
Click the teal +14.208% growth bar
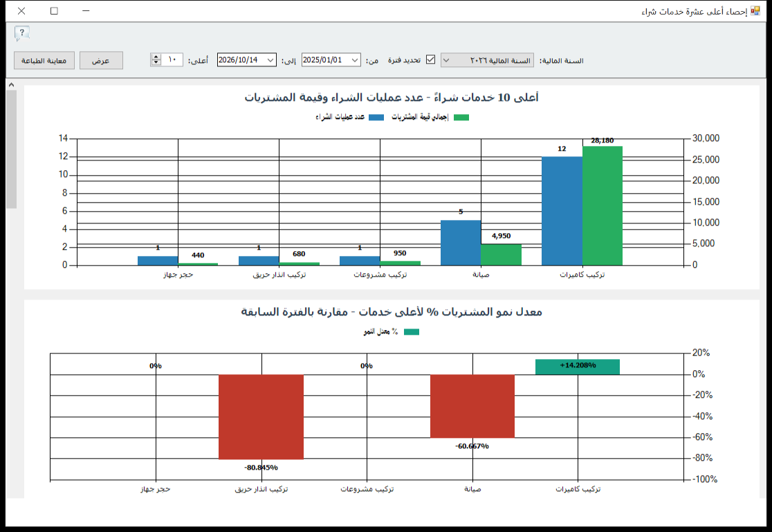578,367
